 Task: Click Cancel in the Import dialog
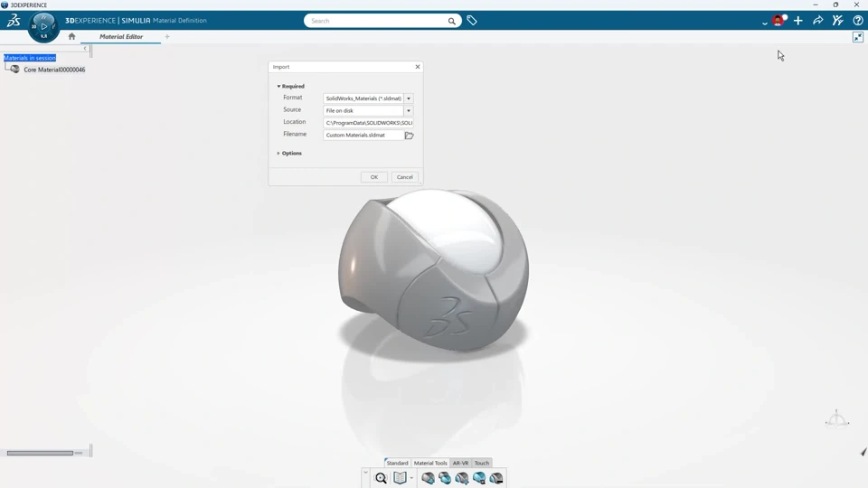click(405, 177)
